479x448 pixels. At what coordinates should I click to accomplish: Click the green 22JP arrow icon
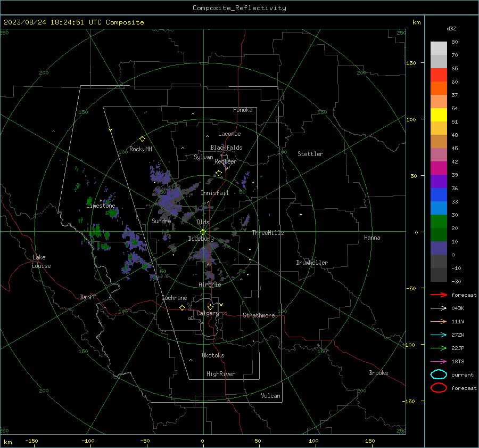coord(439,348)
